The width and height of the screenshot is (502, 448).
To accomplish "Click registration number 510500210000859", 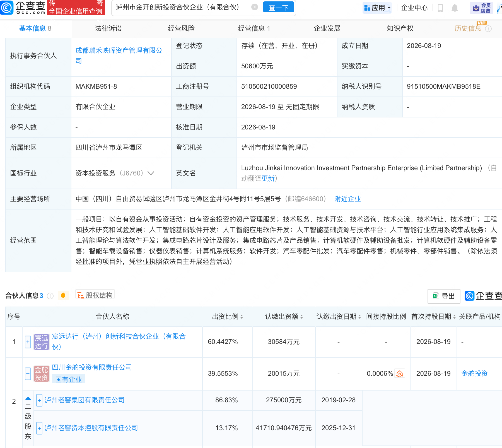I will click(x=269, y=86).
